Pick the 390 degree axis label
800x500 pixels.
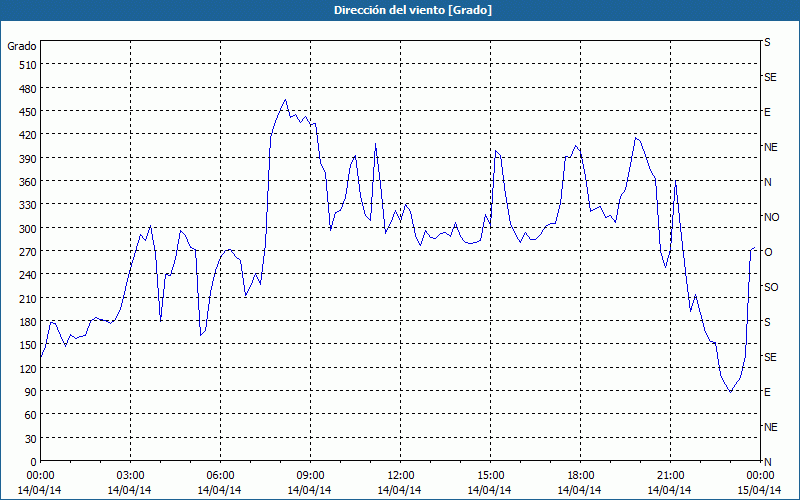click(28, 159)
